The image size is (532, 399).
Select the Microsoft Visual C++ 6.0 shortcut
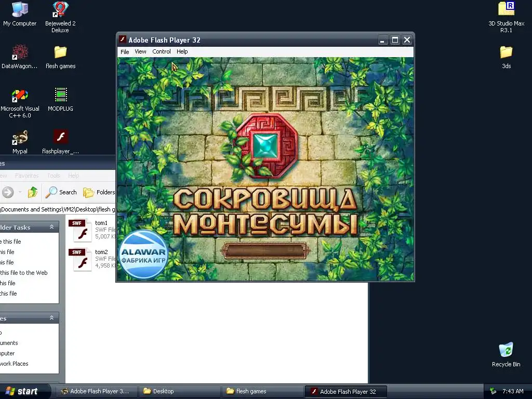coord(20,103)
